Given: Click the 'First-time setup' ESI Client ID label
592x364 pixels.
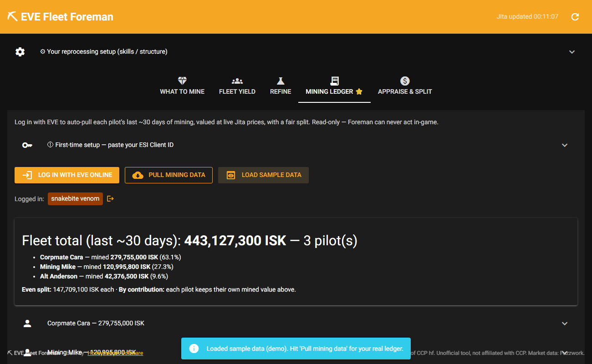Looking at the screenshot, I should pyautogui.click(x=110, y=145).
